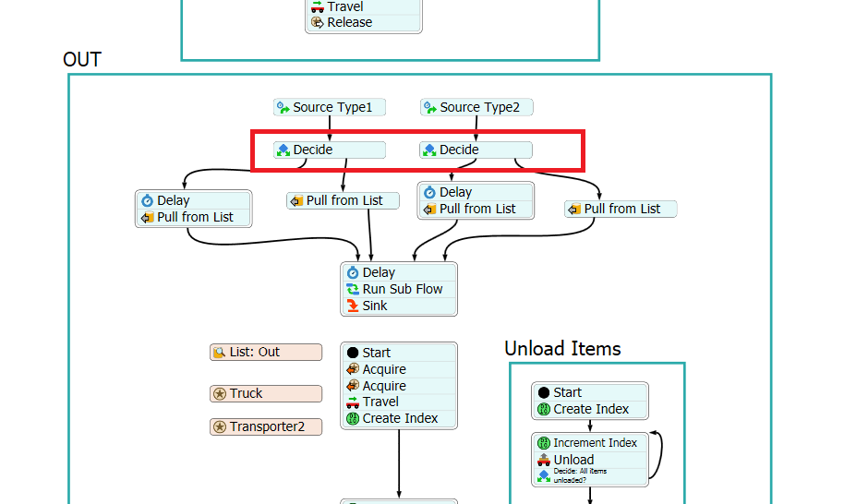Click the Transporter2 resource star icon
The height and width of the screenshot is (504, 844).
click(220, 427)
